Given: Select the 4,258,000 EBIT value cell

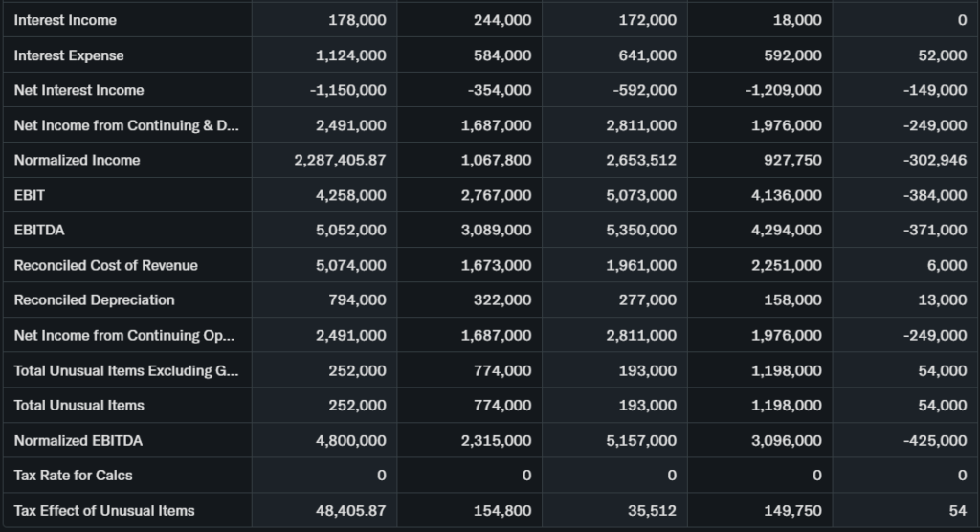Looking at the screenshot, I should [x=350, y=195].
